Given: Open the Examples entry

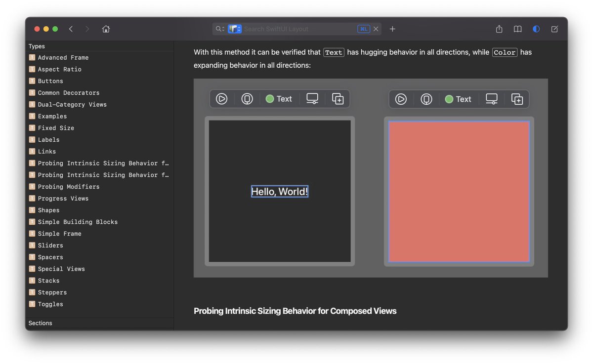Looking at the screenshot, I should pyautogui.click(x=99, y=116).
